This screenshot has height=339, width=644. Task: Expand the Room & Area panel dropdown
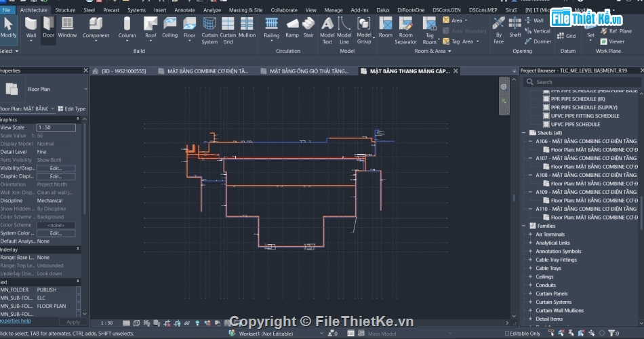coord(433,51)
